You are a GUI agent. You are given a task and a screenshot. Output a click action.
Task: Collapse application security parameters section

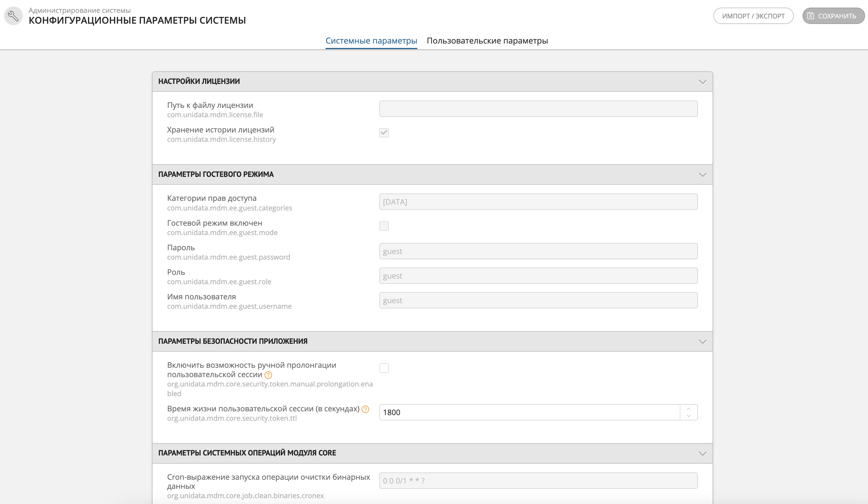(x=702, y=341)
